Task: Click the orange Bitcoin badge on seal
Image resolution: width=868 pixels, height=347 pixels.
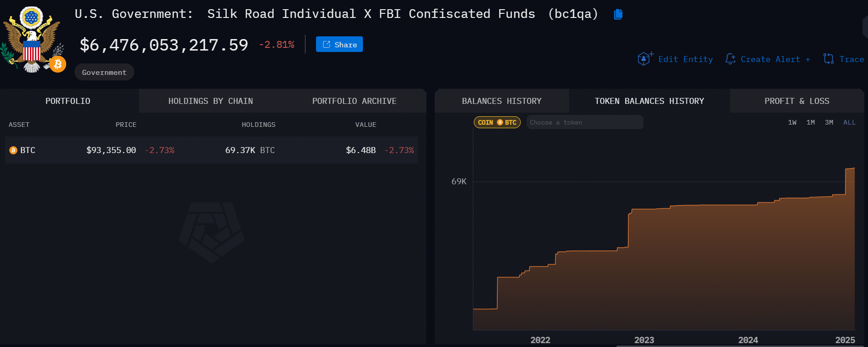Action: click(x=57, y=64)
